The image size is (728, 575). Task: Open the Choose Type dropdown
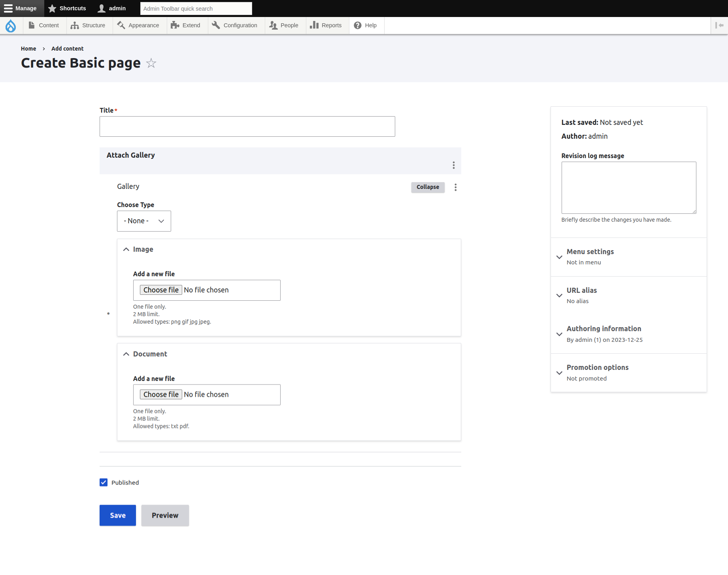coord(144,221)
